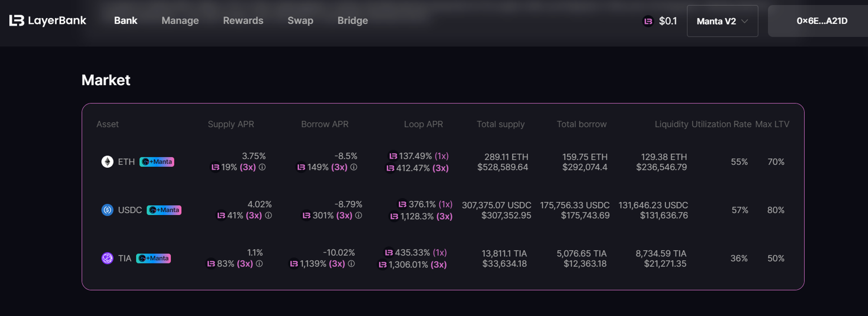This screenshot has height=316, width=868.
Task: Switch to the Manage tab
Action: pos(180,20)
